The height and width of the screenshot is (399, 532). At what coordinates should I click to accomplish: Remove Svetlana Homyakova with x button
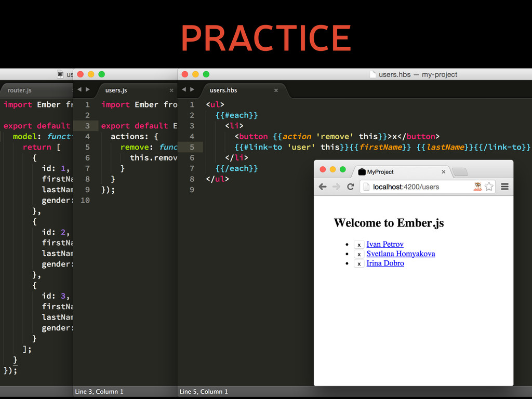[x=359, y=254]
